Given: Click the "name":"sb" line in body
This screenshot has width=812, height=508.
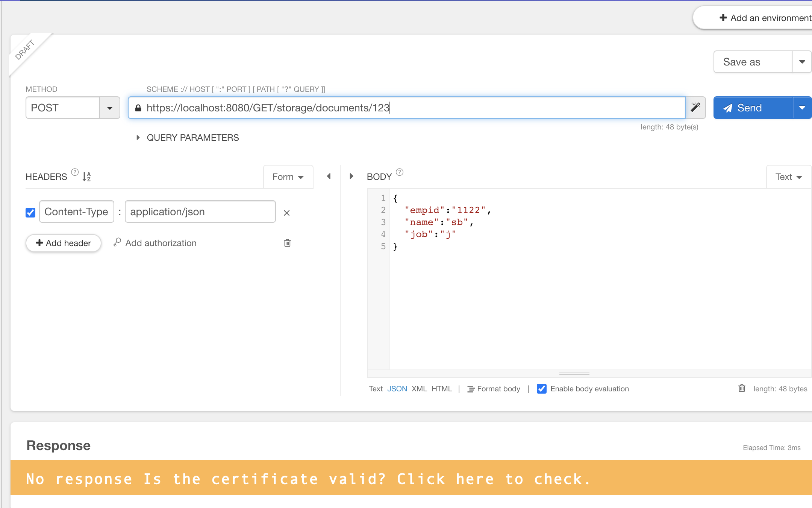Looking at the screenshot, I should coord(439,222).
